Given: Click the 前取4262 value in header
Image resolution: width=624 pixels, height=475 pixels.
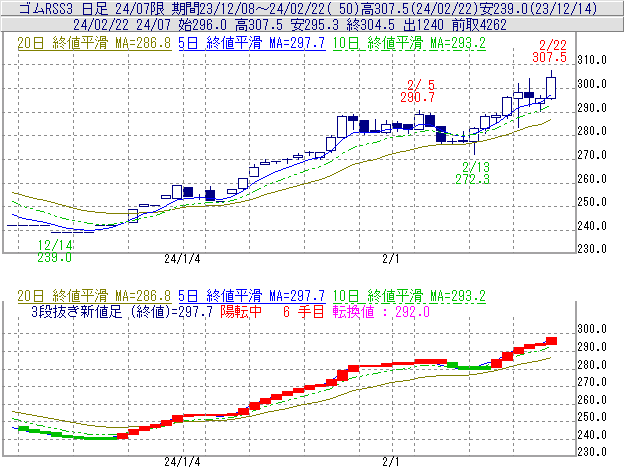Looking at the screenshot, I should (479, 25).
